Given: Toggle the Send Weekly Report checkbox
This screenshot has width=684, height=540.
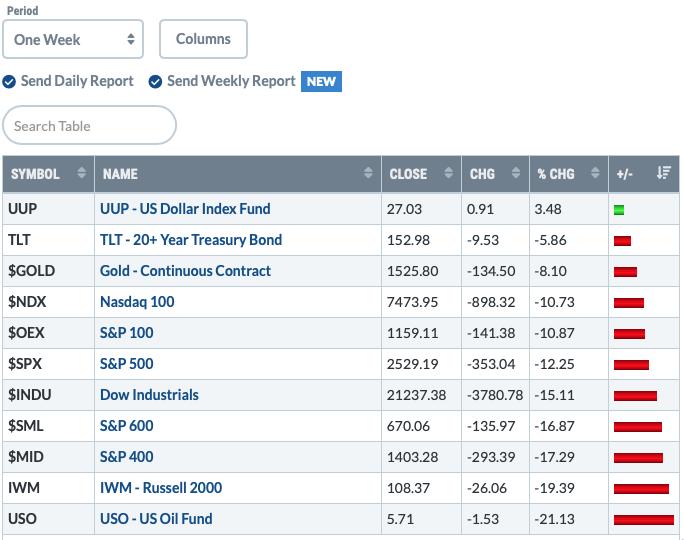Looking at the screenshot, I should [x=155, y=82].
